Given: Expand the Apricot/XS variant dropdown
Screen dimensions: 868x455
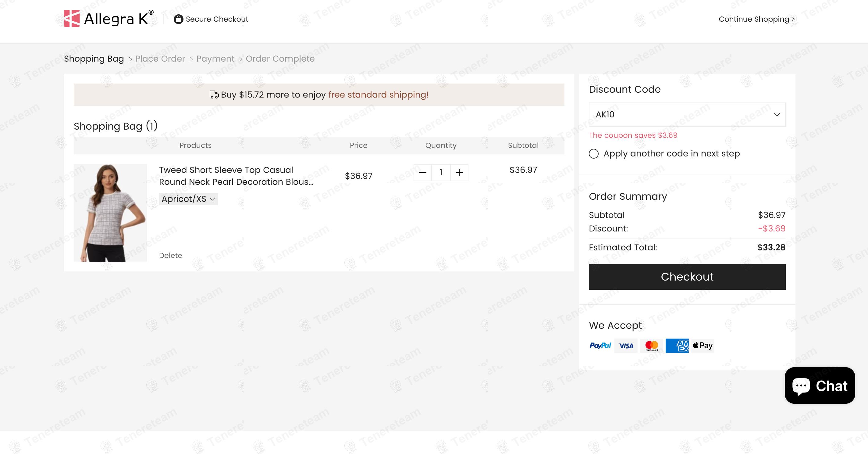Looking at the screenshot, I should tap(188, 199).
